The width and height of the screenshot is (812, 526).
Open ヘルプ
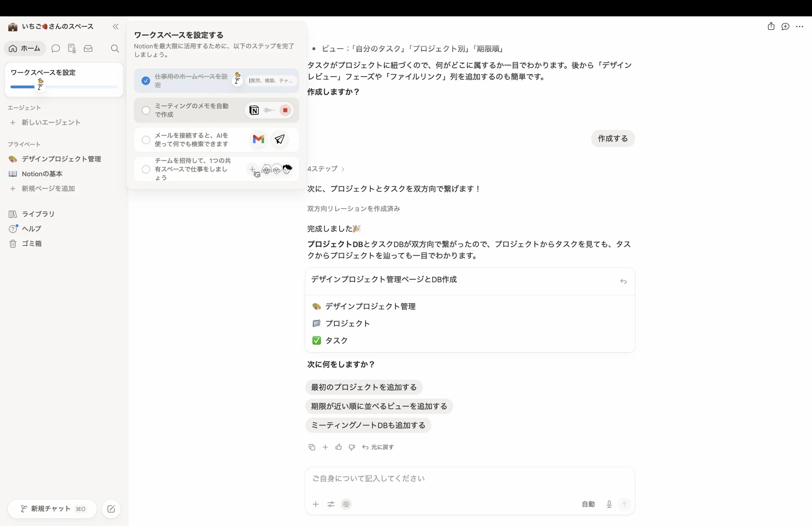(x=32, y=229)
